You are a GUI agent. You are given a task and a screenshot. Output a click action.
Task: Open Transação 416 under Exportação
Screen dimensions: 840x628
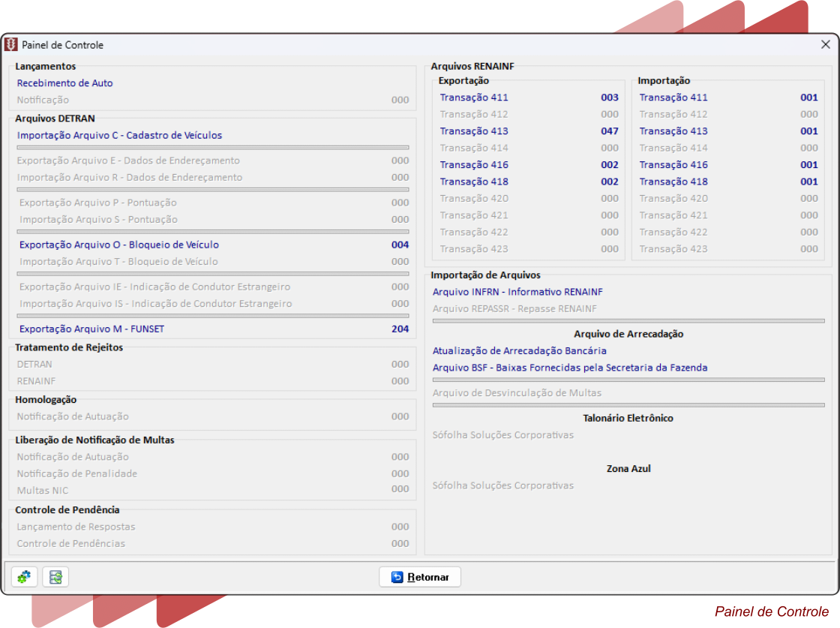pyautogui.click(x=474, y=165)
